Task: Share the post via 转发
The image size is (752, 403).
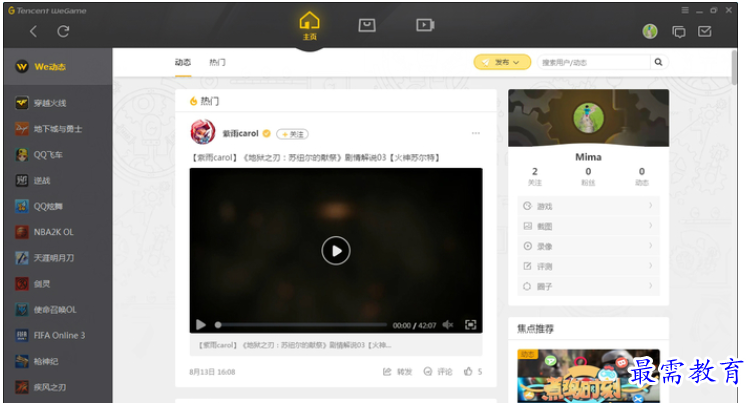Action: pos(398,371)
